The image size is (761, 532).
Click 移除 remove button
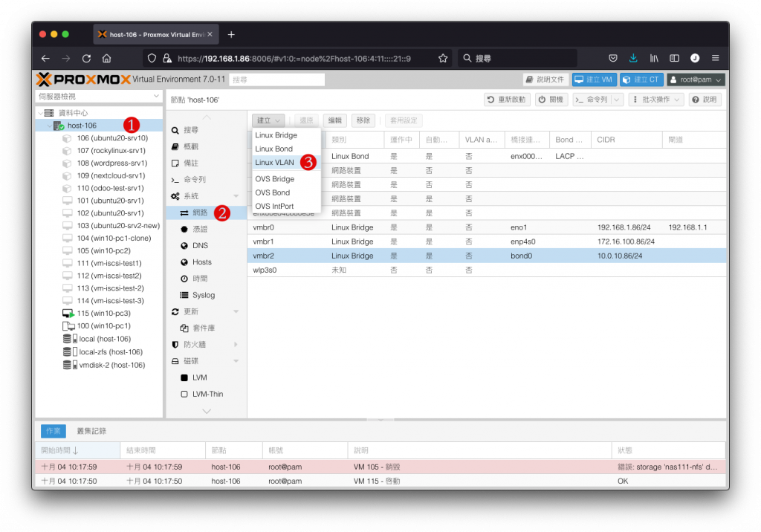[363, 120]
